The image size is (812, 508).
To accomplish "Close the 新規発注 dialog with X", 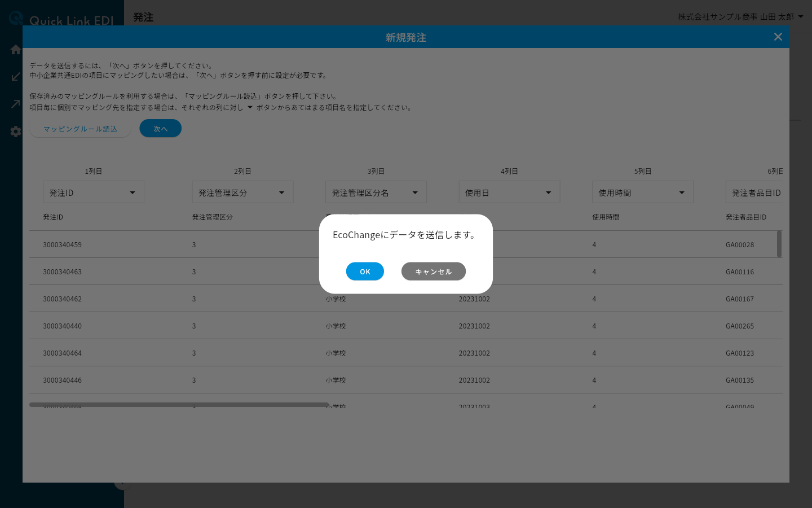I will click(778, 37).
